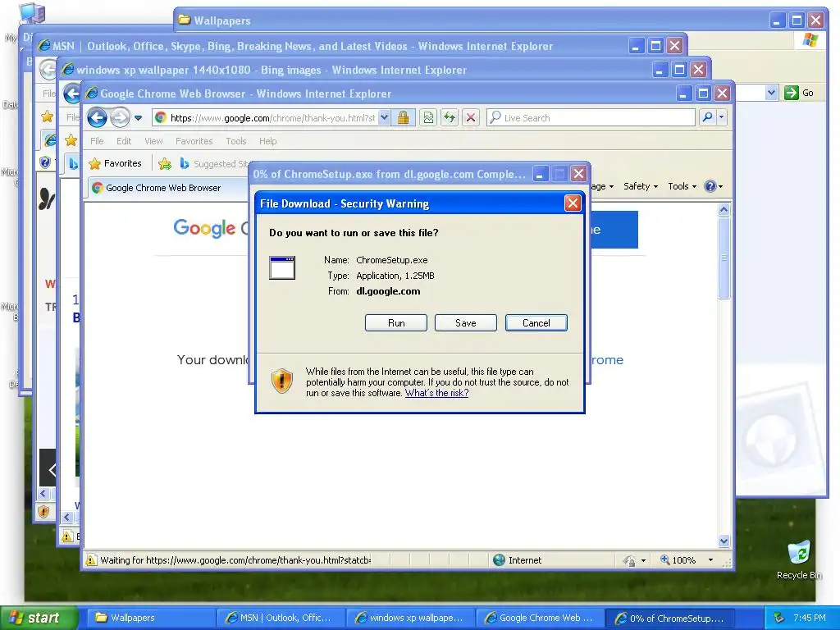
Task: Click the Recycle Bin desktop icon
Action: (799, 559)
